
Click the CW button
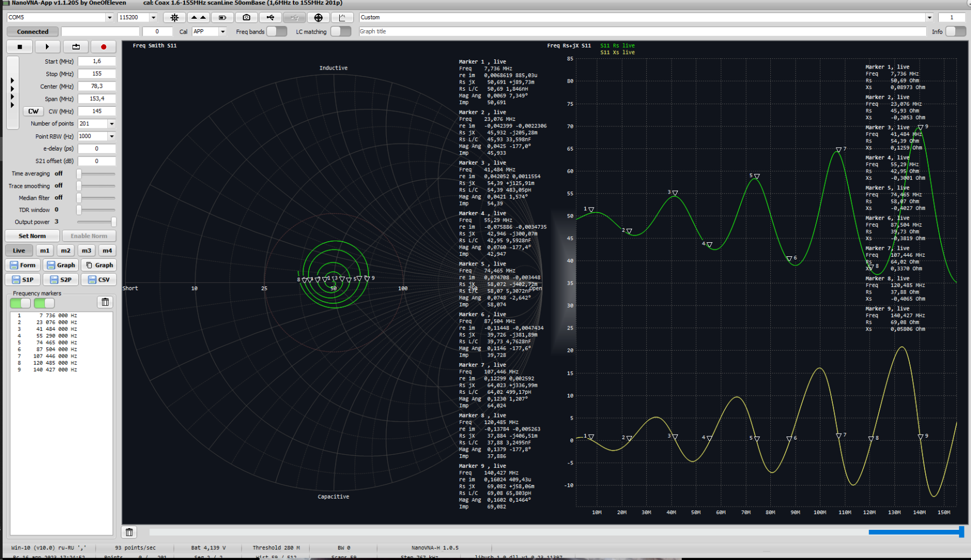33,111
